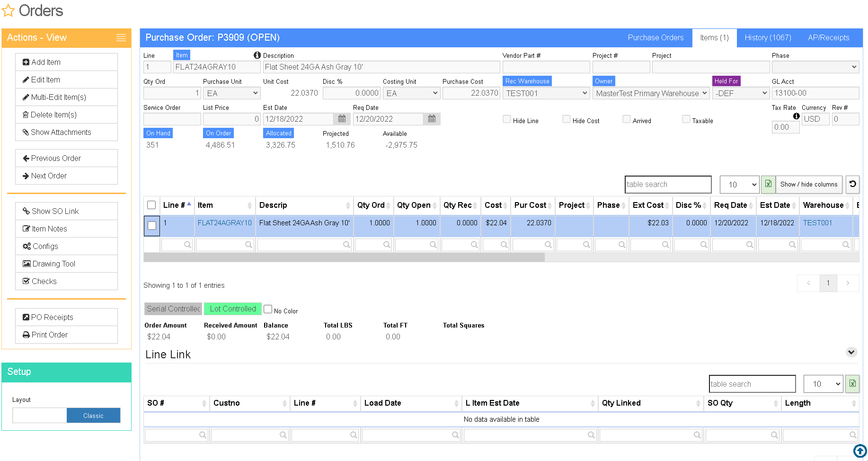
Task: Click the items table refresh icon
Action: pyautogui.click(x=852, y=184)
